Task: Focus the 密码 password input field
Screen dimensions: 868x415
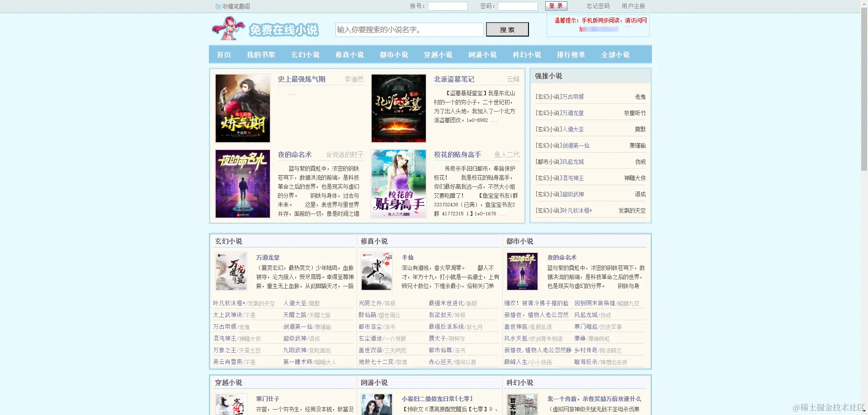Action: tap(518, 6)
